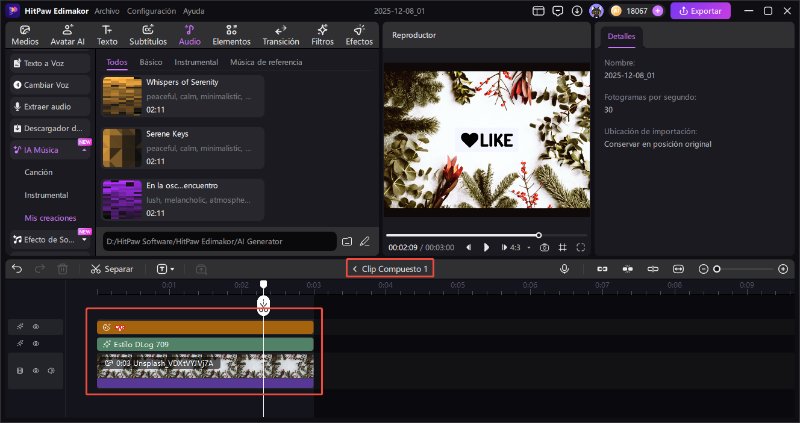Go back from Clip Compuesto 1
The width and height of the screenshot is (800, 423).
click(x=355, y=269)
